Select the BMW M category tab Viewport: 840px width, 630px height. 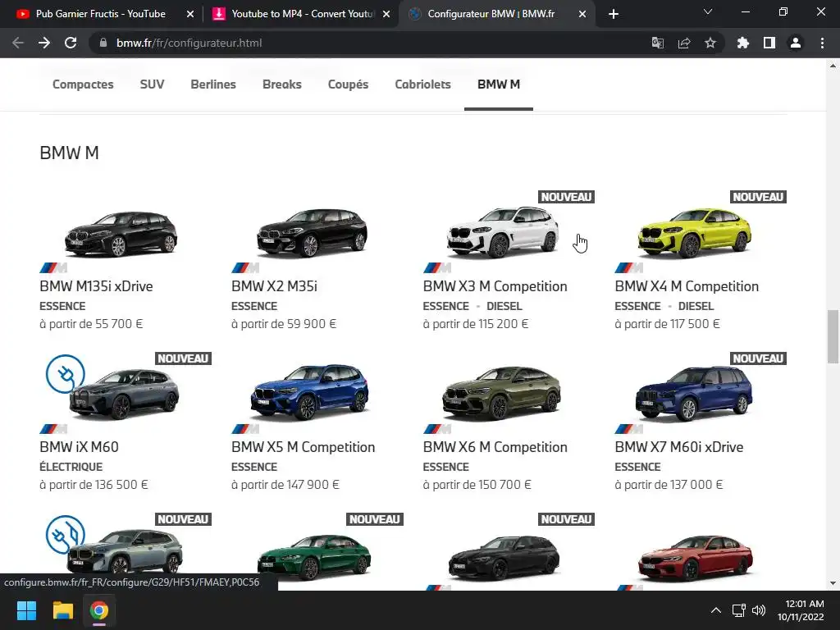pyautogui.click(x=499, y=84)
